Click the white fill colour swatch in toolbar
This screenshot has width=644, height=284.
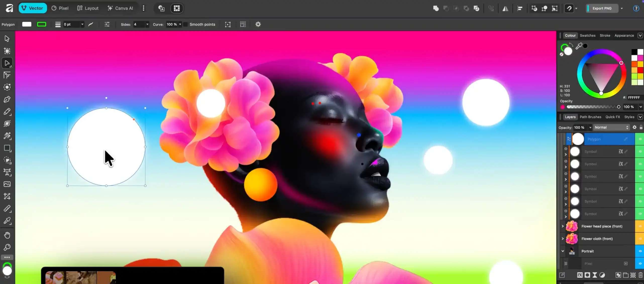tap(27, 24)
